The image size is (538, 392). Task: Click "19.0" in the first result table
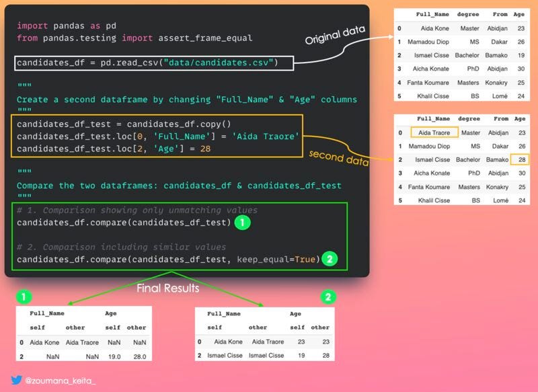[114, 356]
